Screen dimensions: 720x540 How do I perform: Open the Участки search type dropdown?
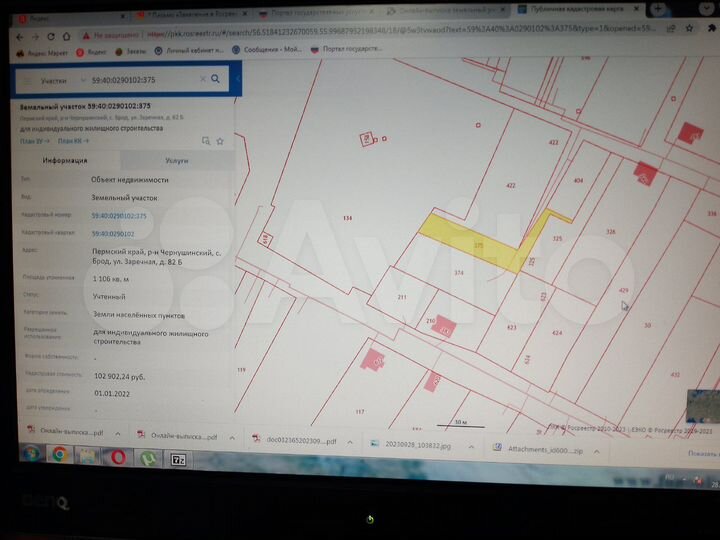pyautogui.click(x=61, y=81)
